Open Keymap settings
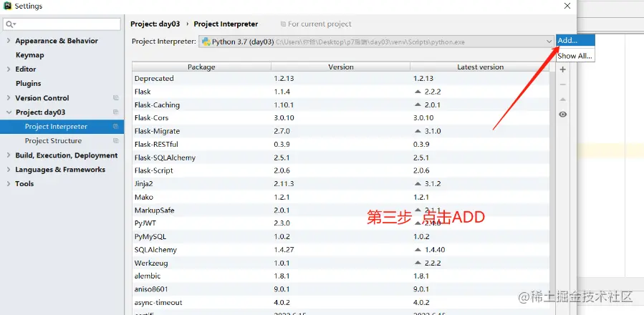Viewport: 644px width, 315px height. 29,55
